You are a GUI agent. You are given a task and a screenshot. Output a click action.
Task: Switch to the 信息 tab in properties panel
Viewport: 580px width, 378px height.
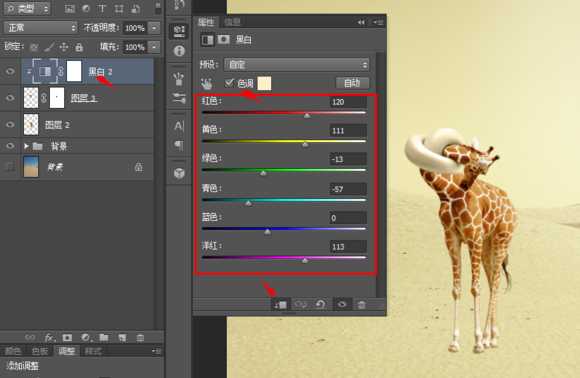232,23
